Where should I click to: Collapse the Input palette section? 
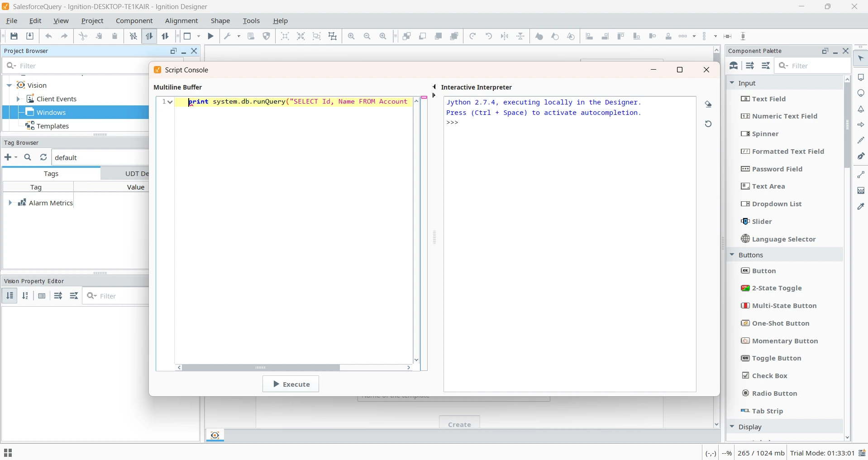pos(733,83)
